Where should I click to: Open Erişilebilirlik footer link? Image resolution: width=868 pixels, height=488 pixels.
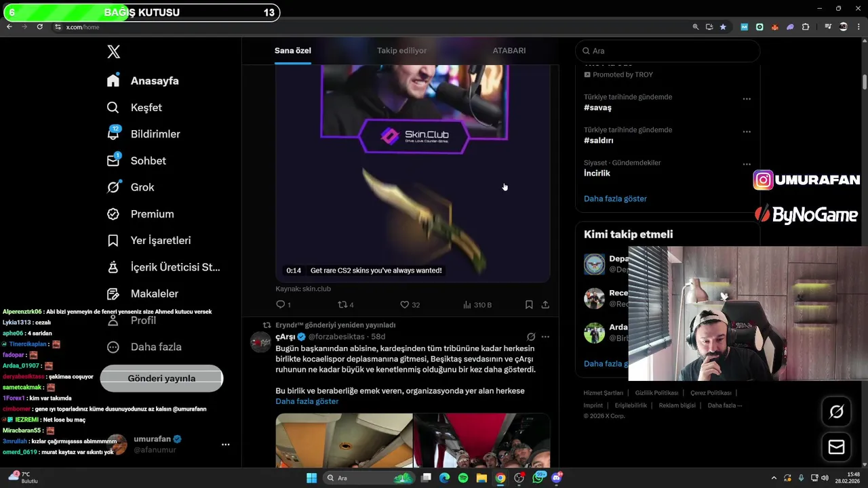pos(631,405)
